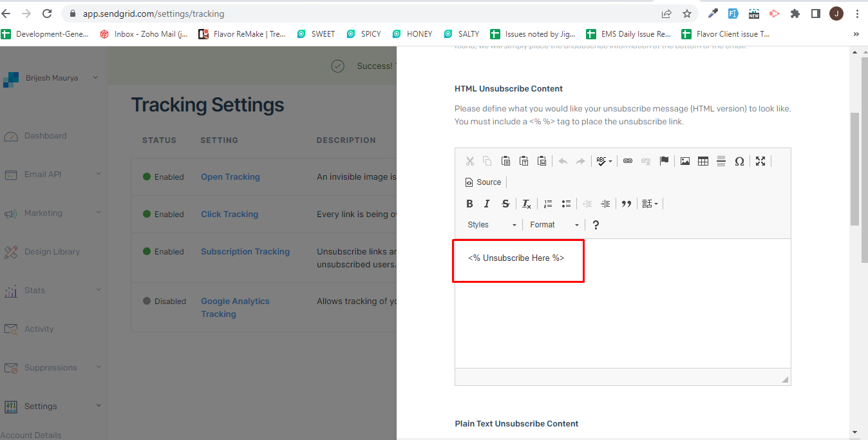Insert a horizontal line
The width and height of the screenshot is (868, 440).
click(x=721, y=161)
